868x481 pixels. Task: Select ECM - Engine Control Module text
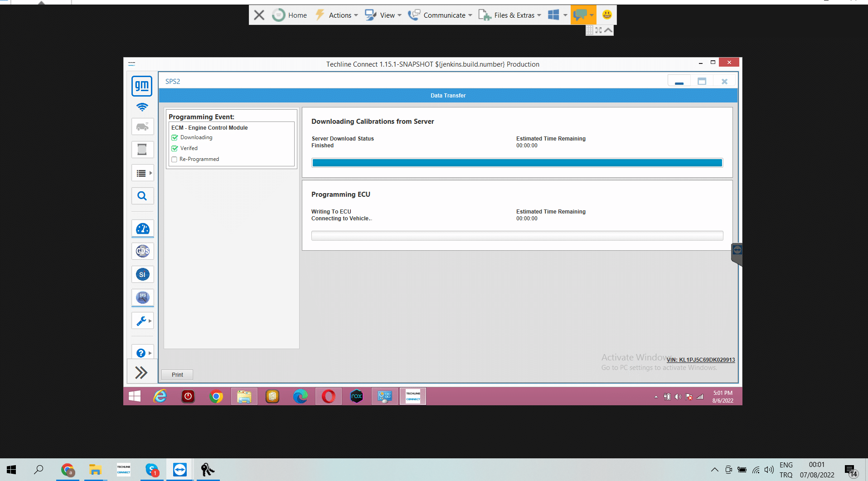(209, 128)
